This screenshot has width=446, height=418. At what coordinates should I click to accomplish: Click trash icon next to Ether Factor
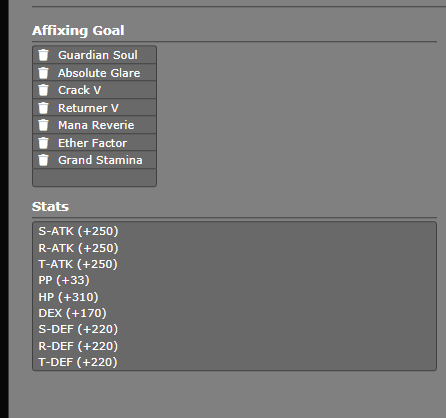click(x=43, y=143)
